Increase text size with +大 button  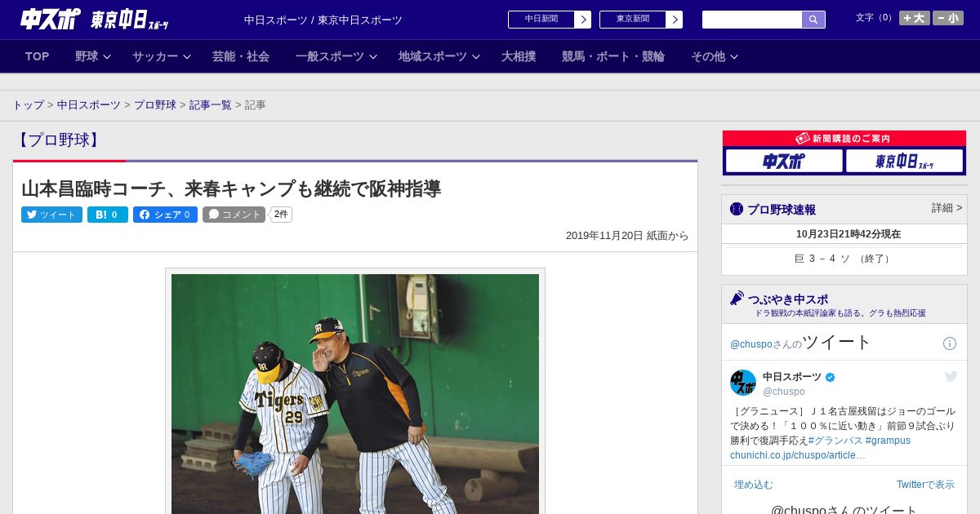click(x=914, y=18)
